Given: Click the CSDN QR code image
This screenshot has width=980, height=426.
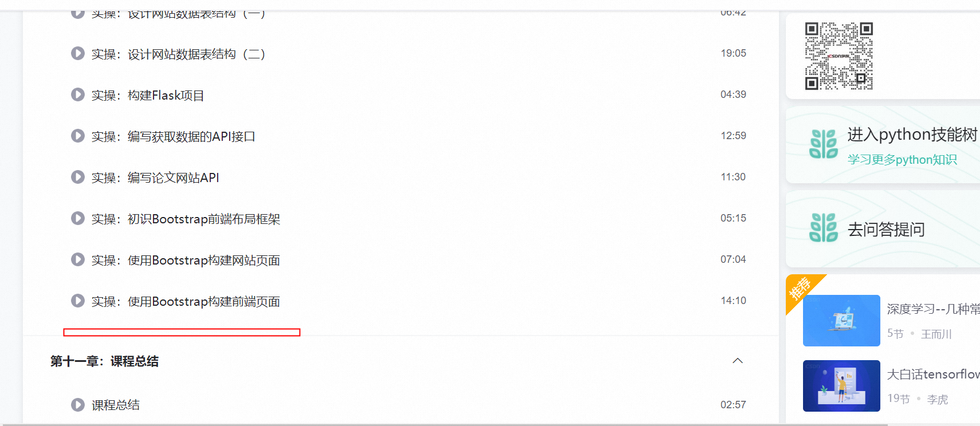Looking at the screenshot, I should (839, 56).
